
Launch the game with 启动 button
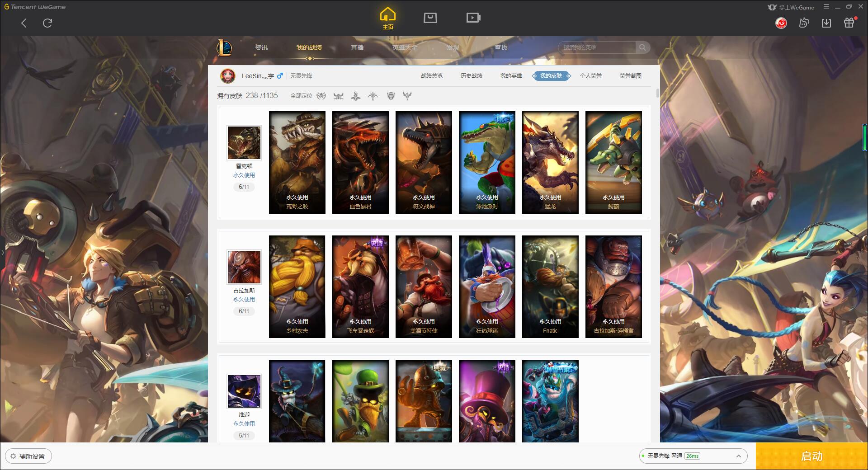[x=812, y=456]
